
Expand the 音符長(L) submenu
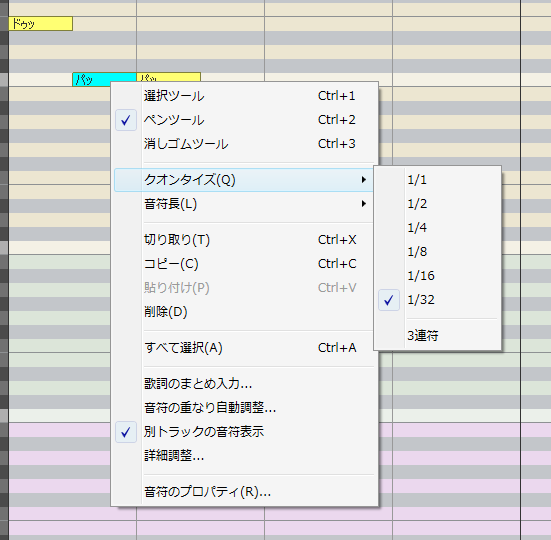[x=245, y=204]
